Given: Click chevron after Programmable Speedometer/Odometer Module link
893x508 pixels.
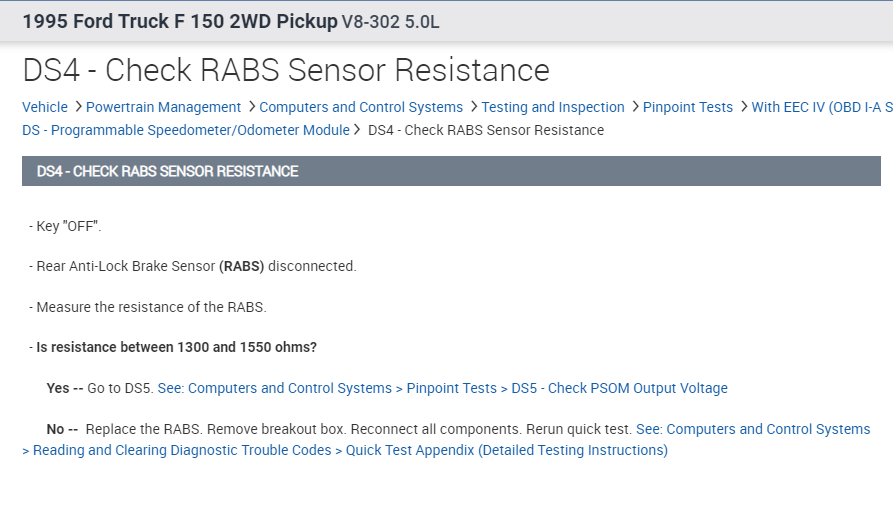Looking at the screenshot, I should pyautogui.click(x=358, y=130).
